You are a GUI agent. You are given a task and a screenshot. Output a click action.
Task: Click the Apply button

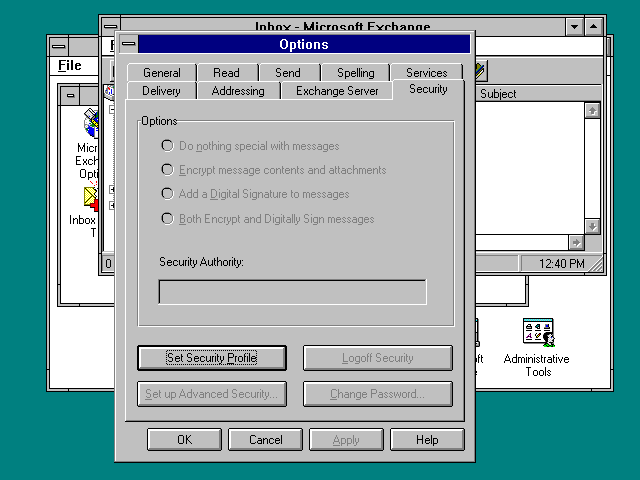coord(346,440)
